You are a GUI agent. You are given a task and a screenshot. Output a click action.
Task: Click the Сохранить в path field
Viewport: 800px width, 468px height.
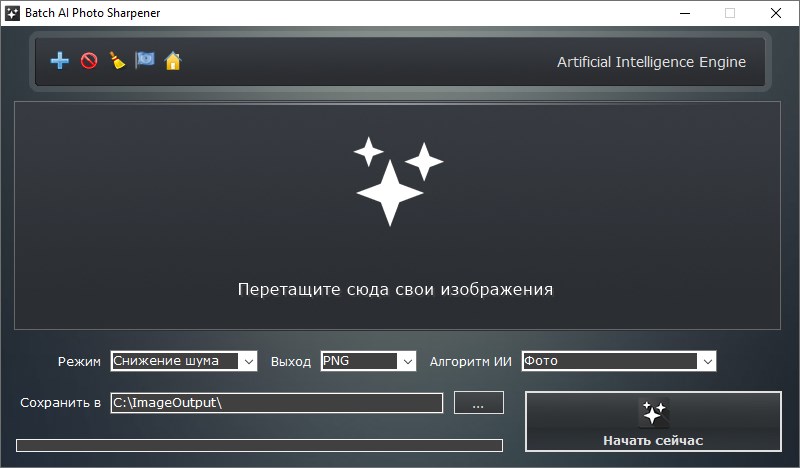(277, 403)
